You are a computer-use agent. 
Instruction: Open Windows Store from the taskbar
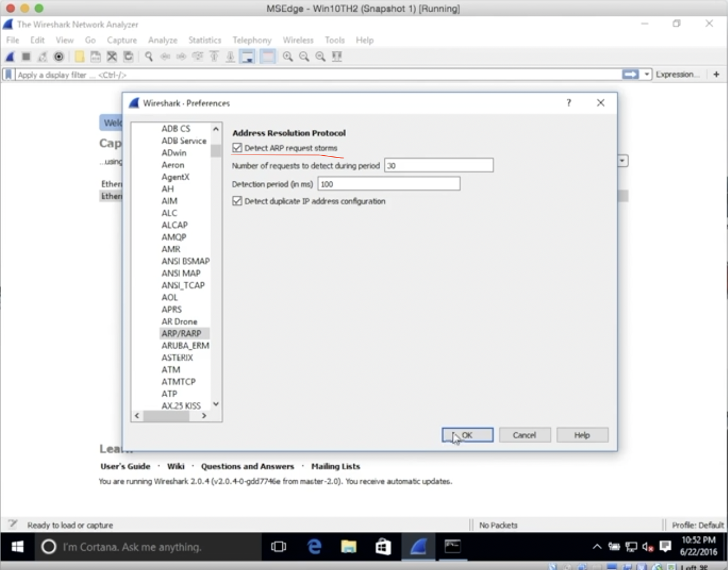tap(383, 546)
